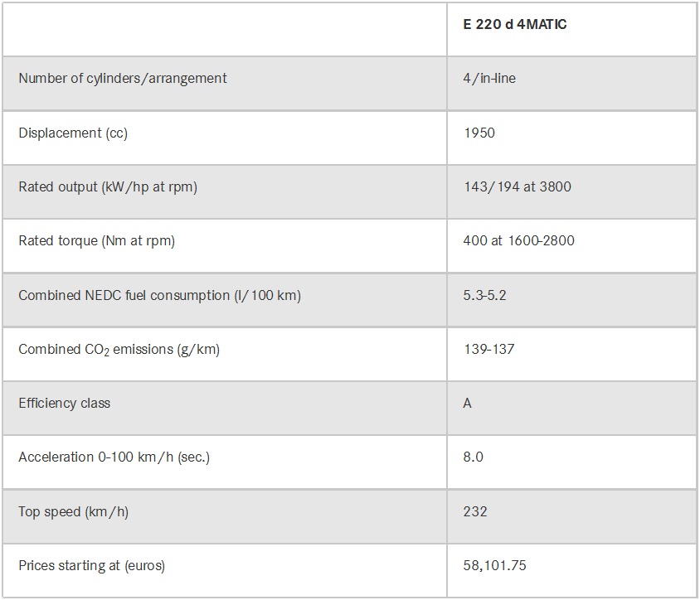Click the 8.0 acceleration value
This screenshot has height=600, width=700.
coord(474,457)
